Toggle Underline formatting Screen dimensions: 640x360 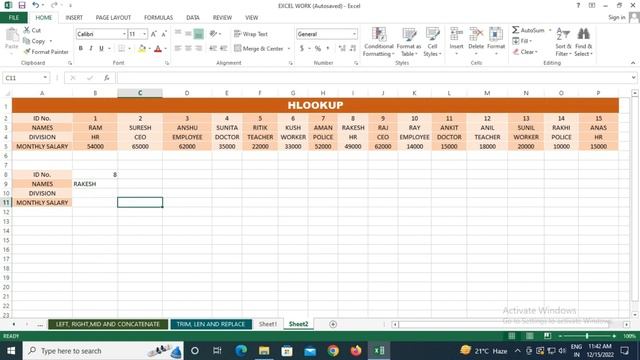click(101, 49)
